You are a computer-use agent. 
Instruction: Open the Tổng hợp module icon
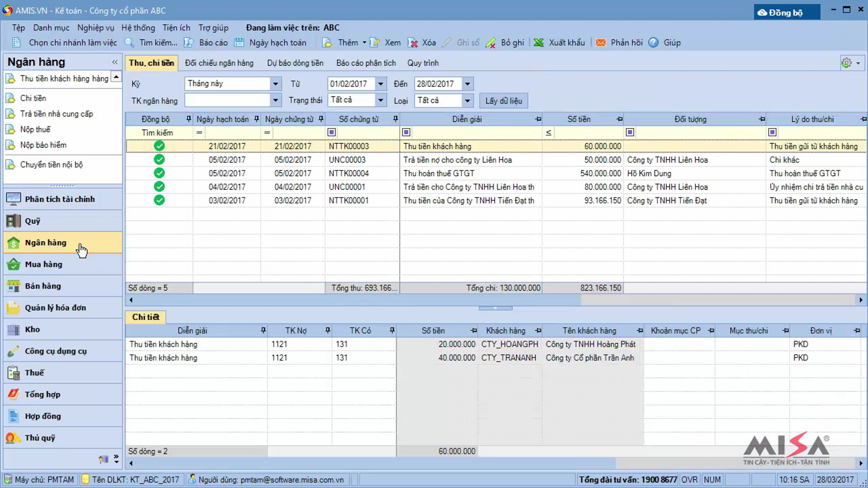tap(13, 394)
